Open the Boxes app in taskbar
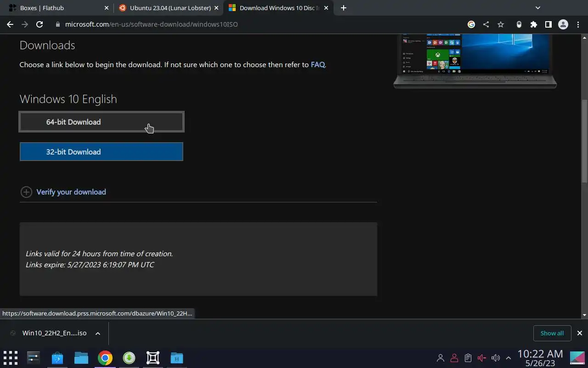 point(153,358)
